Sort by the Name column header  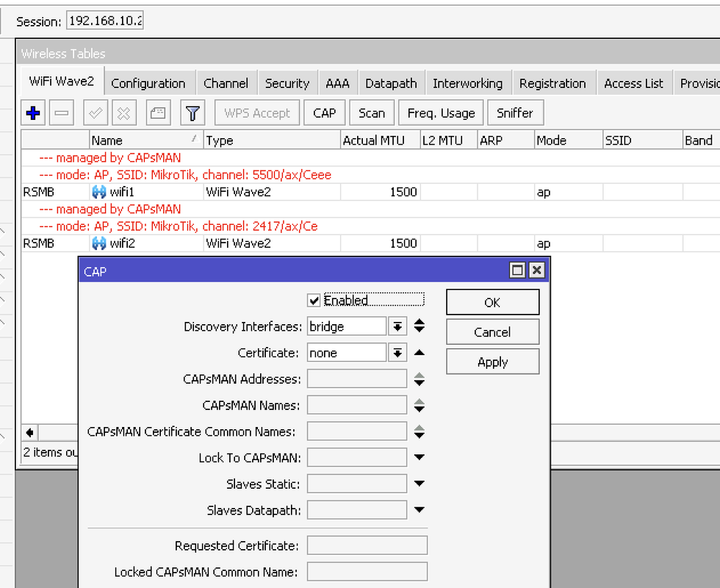tap(146, 140)
